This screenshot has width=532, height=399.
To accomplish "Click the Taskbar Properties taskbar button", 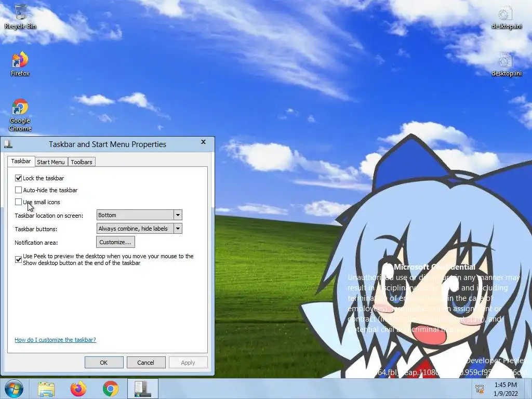I will [x=143, y=389].
